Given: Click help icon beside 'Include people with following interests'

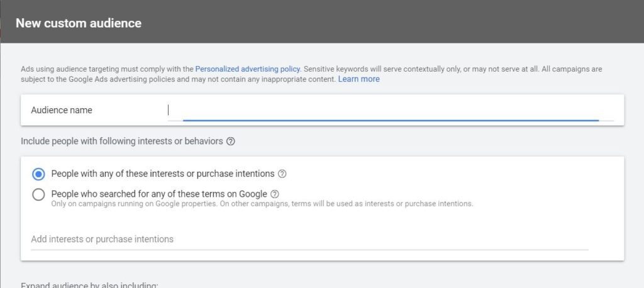Looking at the screenshot, I should [231, 141].
